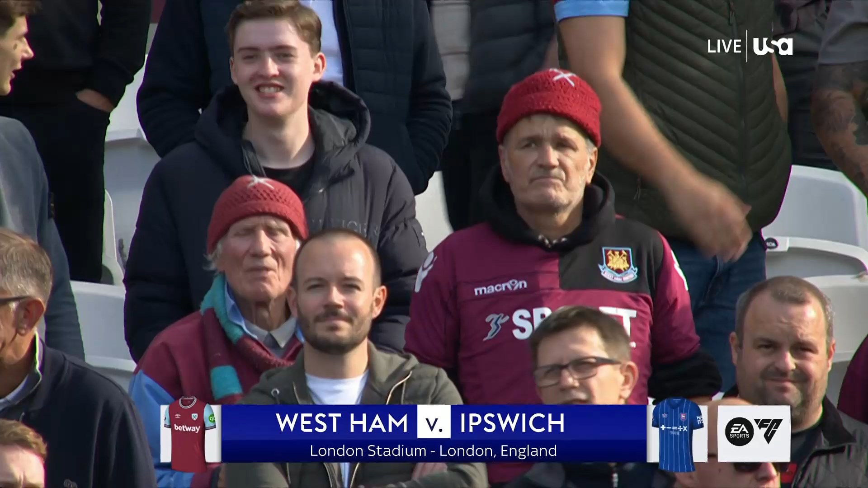
Task: Click the white 'v.' box in banner
Action: (x=434, y=422)
